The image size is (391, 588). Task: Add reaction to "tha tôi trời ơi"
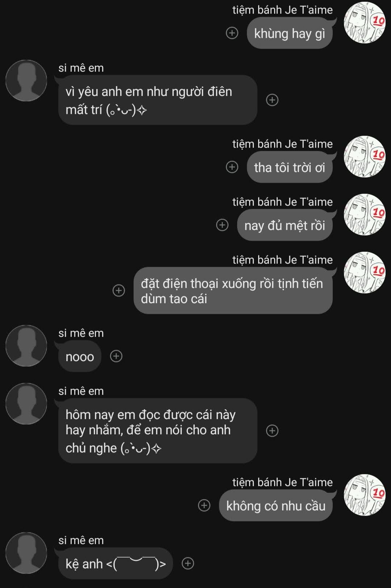pos(232,167)
